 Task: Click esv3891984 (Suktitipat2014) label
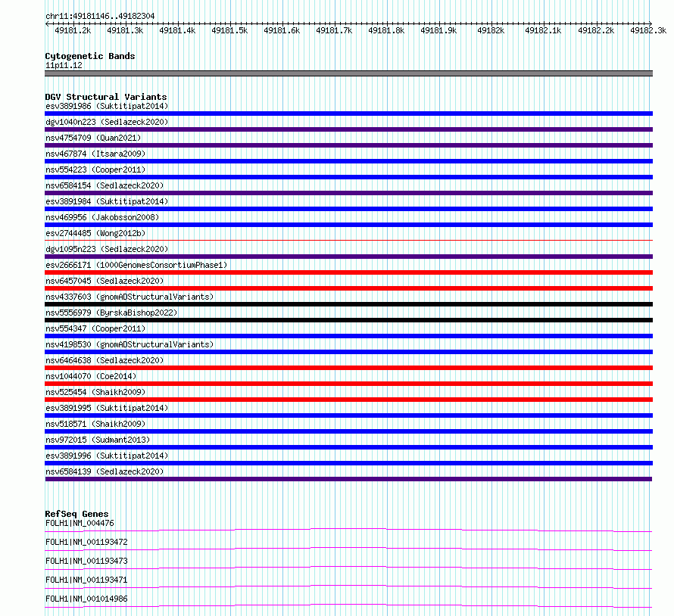107,201
